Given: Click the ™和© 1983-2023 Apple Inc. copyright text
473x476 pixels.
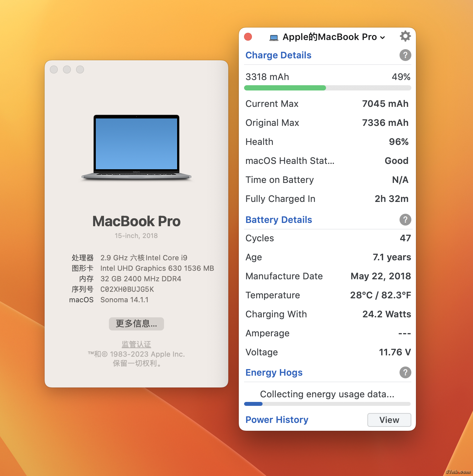Looking at the screenshot, I should [136, 354].
